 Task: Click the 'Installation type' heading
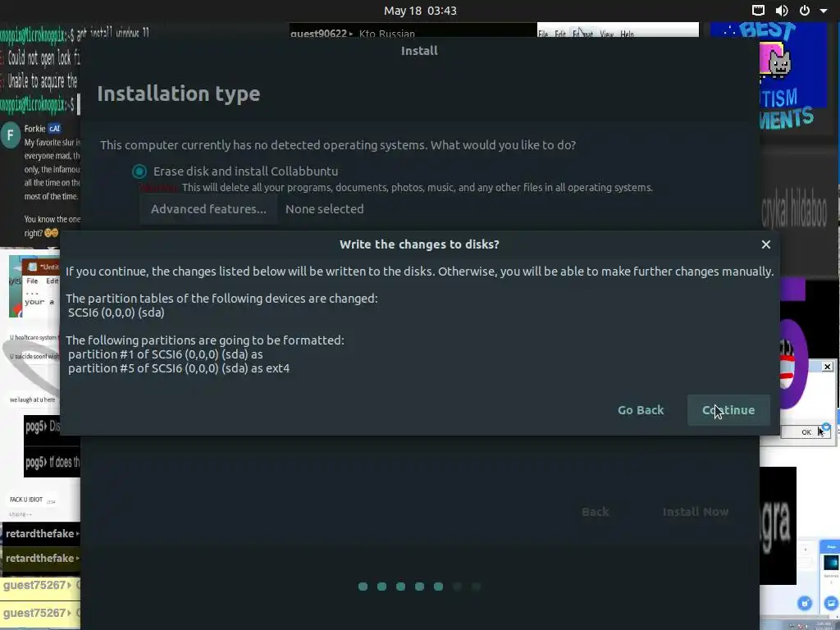(x=178, y=94)
